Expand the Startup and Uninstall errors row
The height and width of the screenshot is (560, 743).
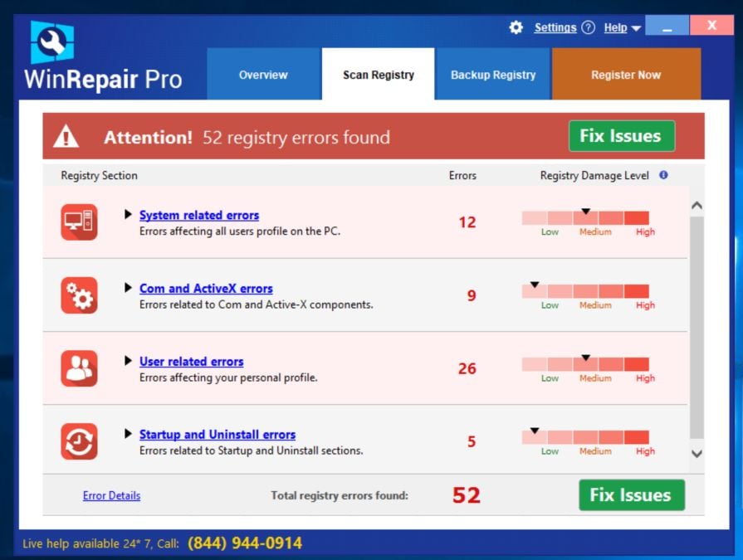point(128,434)
